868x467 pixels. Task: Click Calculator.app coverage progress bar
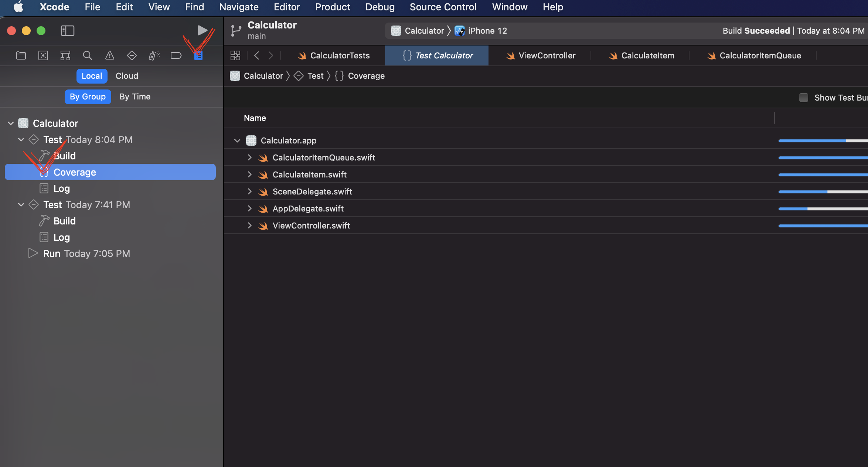pos(823,141)
